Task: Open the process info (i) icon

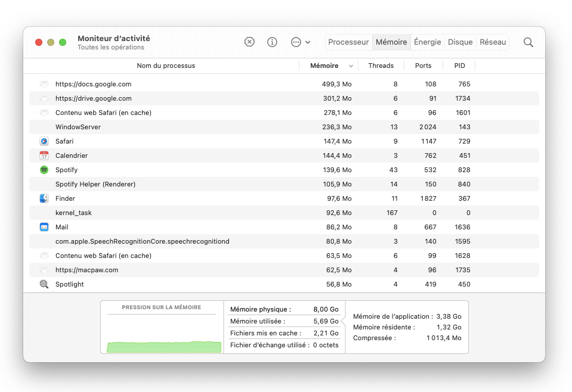Action: (x=272, y=42)
